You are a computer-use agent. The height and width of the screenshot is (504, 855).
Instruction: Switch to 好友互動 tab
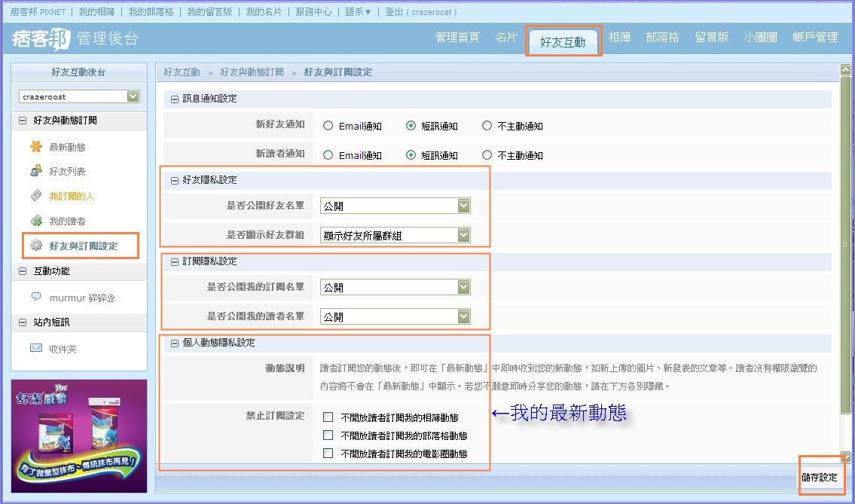click(x=563, y=41)
